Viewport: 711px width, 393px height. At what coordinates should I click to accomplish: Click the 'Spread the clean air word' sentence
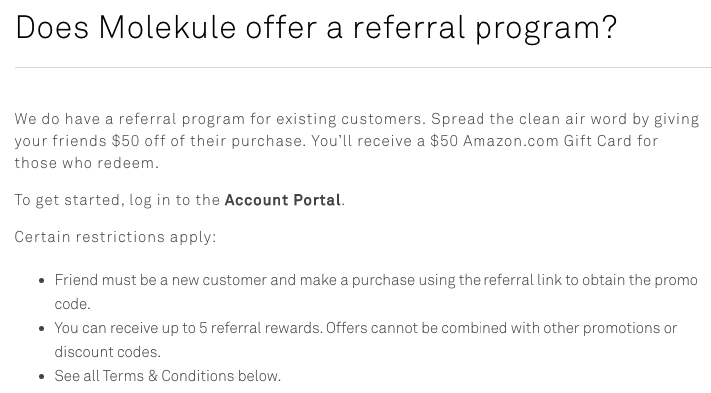pos(565,119)
